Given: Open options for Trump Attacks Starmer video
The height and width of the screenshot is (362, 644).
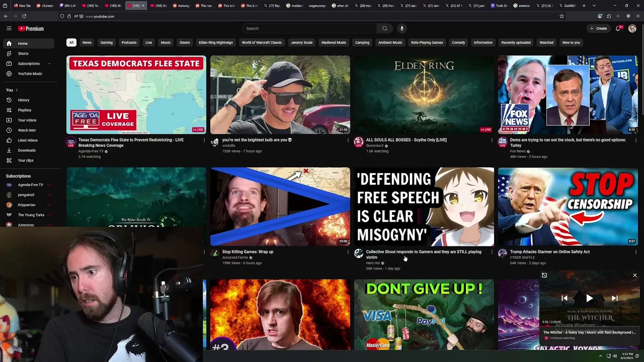Looking at the screenshot, I should click(x=636, y=252).
